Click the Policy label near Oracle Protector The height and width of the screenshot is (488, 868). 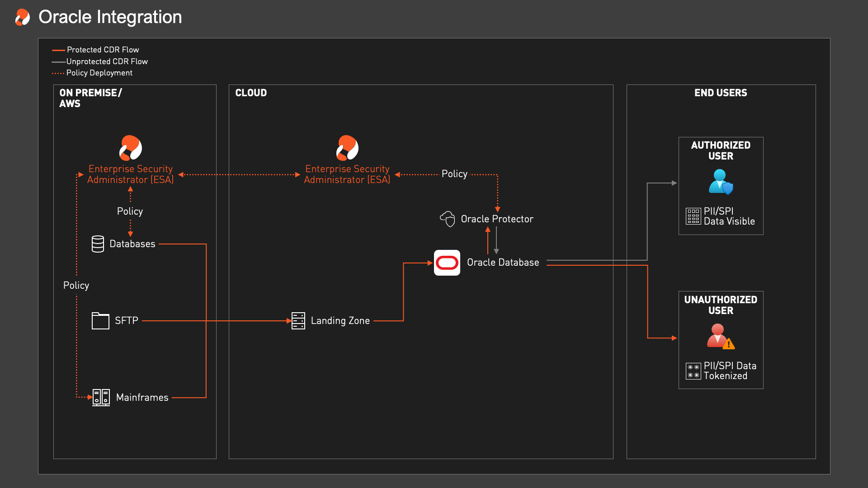pyautogui.click(x=454, y=174)
